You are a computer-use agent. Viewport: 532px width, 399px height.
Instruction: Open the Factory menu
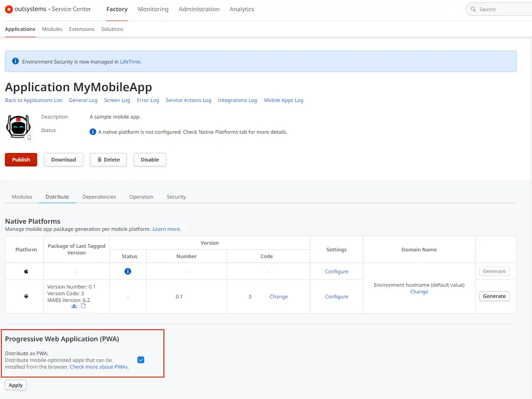tap(117, 9)
